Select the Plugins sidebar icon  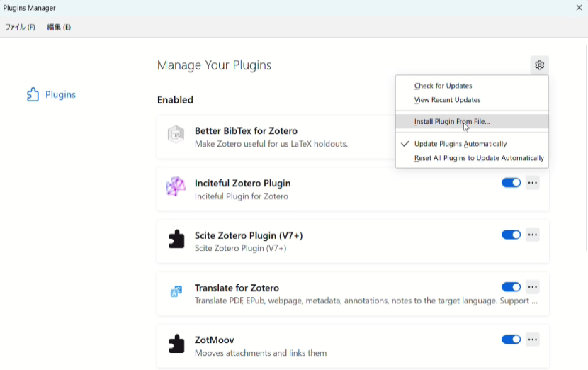point(33,94)
